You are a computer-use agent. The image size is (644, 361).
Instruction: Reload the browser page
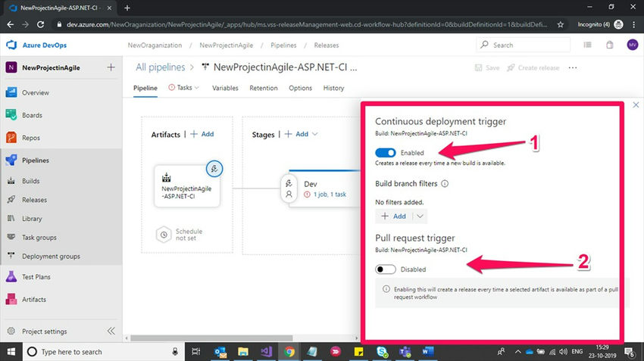coord(40,25)
